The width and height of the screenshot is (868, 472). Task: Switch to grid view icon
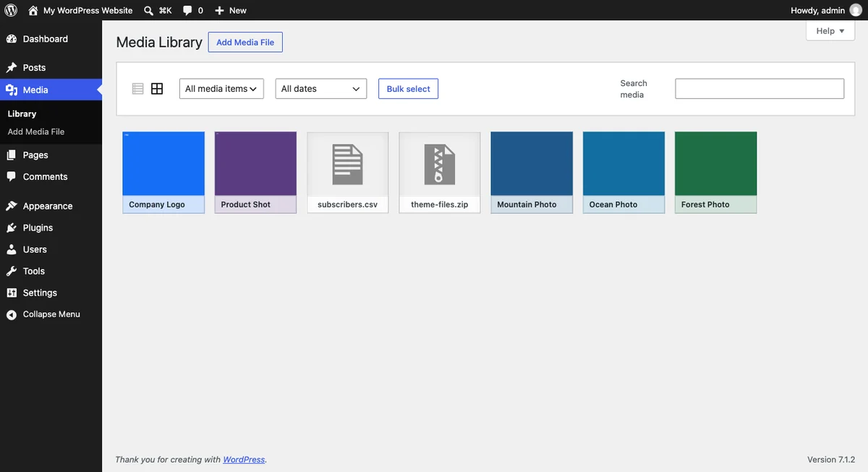(157, 89)
